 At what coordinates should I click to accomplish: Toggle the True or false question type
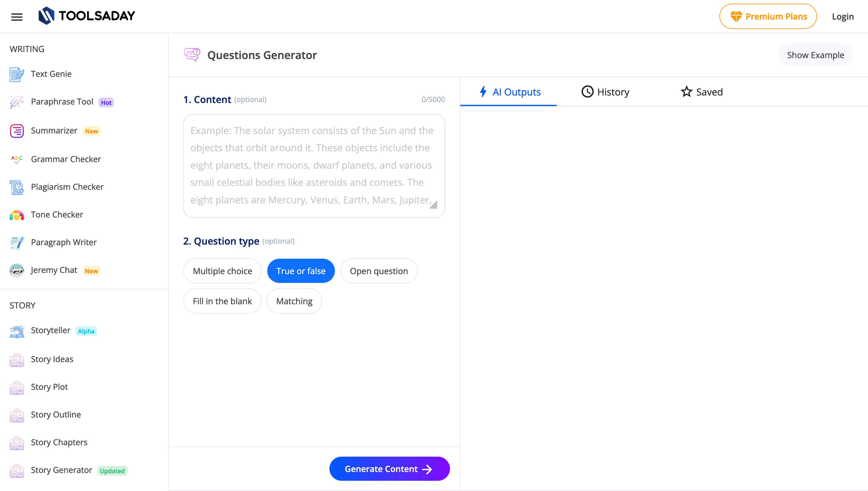(301, 271)
